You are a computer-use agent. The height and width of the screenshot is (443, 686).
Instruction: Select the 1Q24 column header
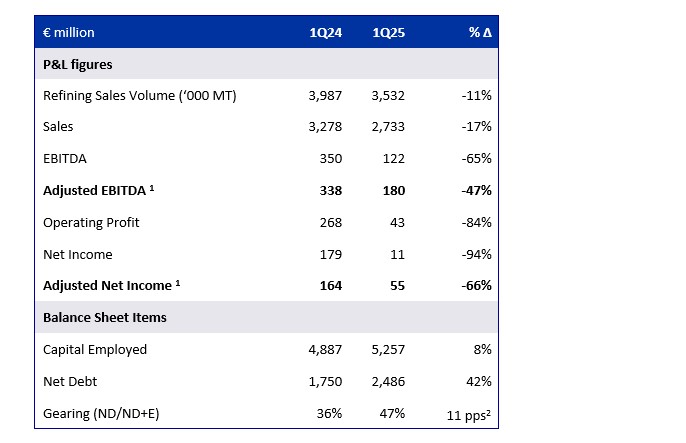pyautogui.click(x=326, y=33)
